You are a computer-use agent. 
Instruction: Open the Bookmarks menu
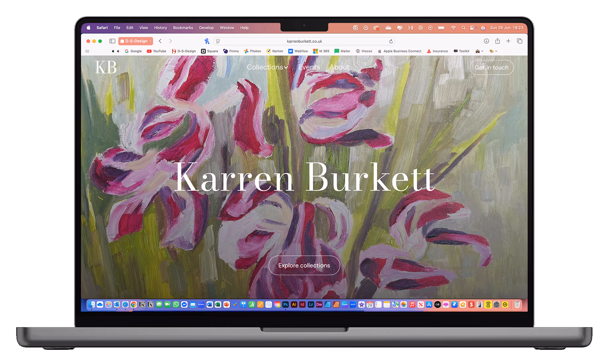click(183, 28)
